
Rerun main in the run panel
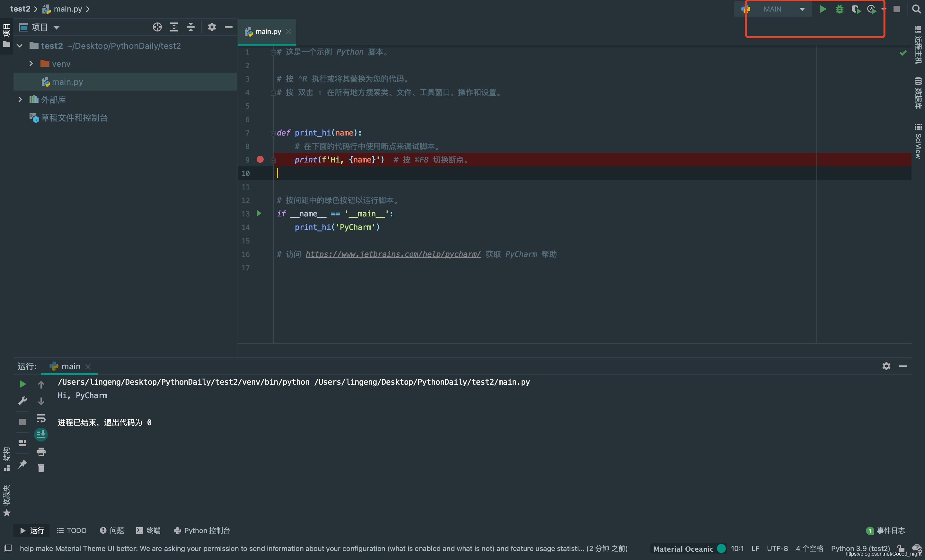tap(22, 384)
